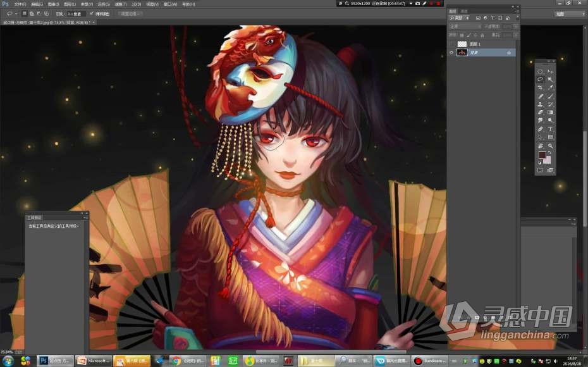Open the Filter menu

point(120,4)
